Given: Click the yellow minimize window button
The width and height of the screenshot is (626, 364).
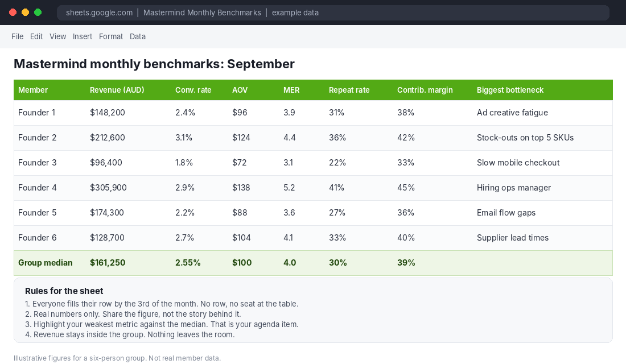Looking at the screenshot, I should [25, 13].
